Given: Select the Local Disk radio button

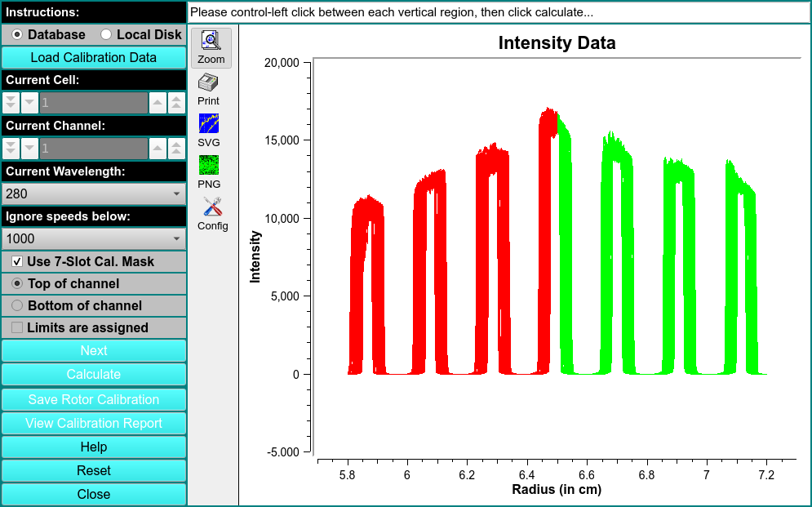Looking at the screenshot, I should [106, 34].
